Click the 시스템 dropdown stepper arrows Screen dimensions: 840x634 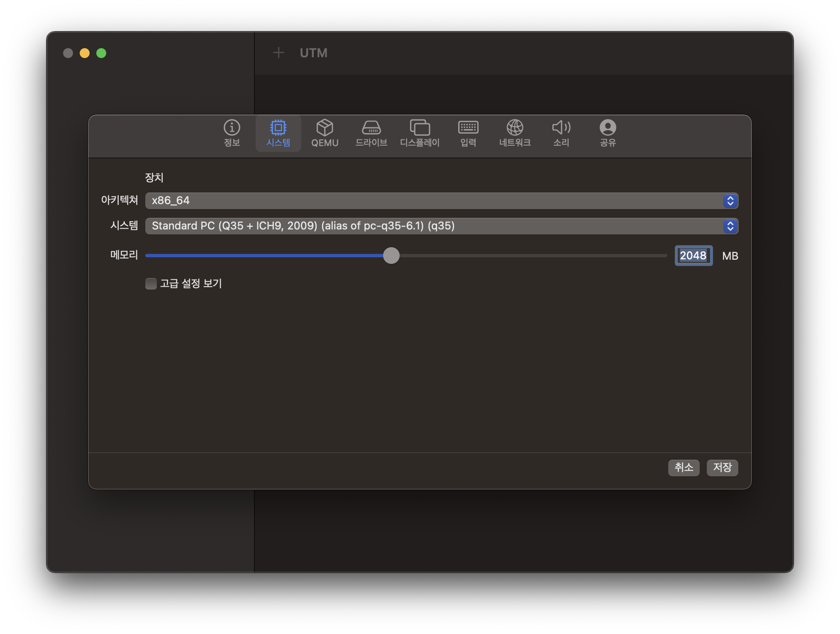(x=730, y=226)
